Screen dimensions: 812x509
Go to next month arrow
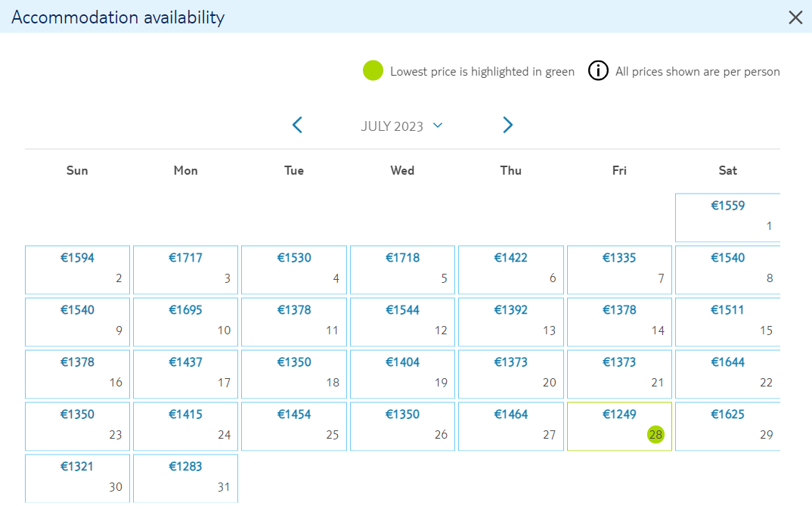[507, 125]
